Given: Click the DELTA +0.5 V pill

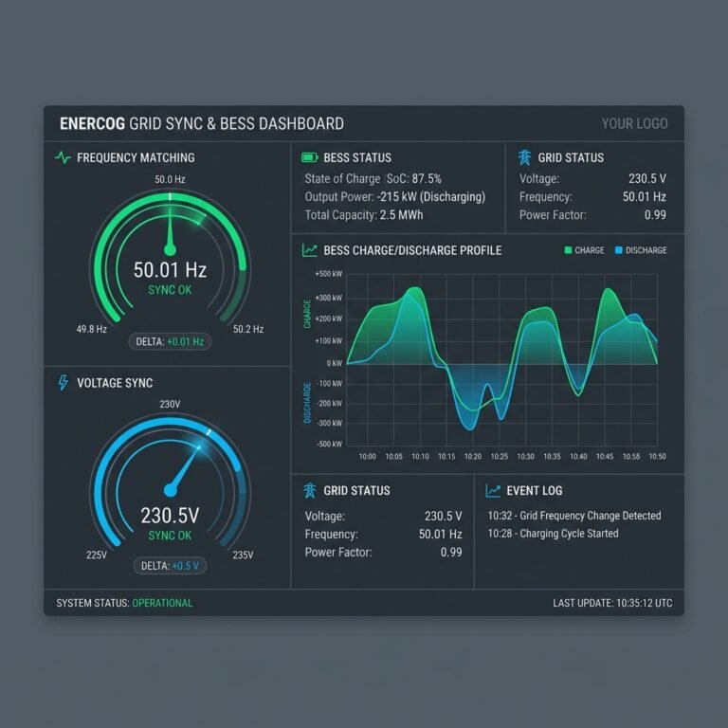Looking at the screenshot, I should click(x=170, y=566).
